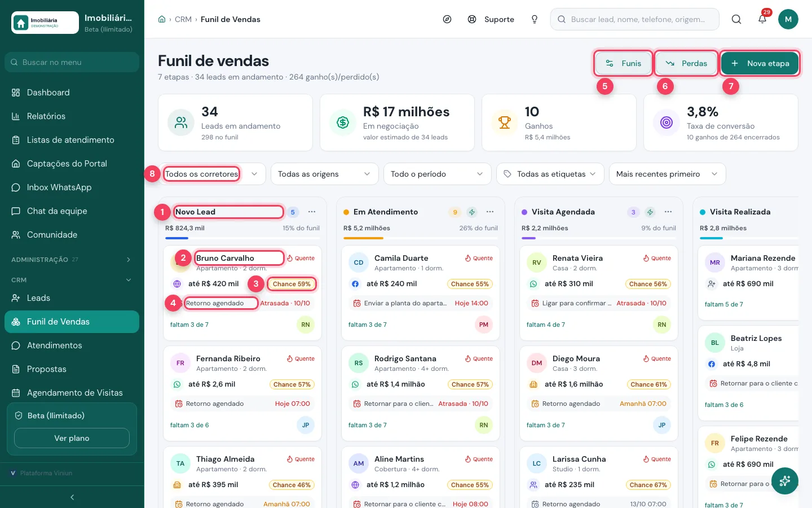Open the Rodrigo Santana lead card
The width and height of the screenshot is (812, 508).
pos(421,393)
